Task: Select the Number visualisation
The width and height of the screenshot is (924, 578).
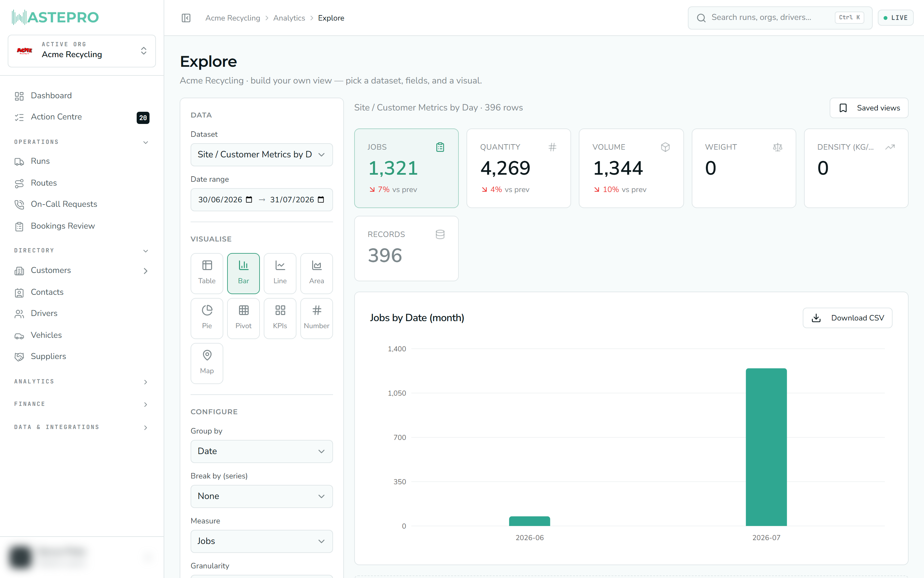Action: (317, 319)
